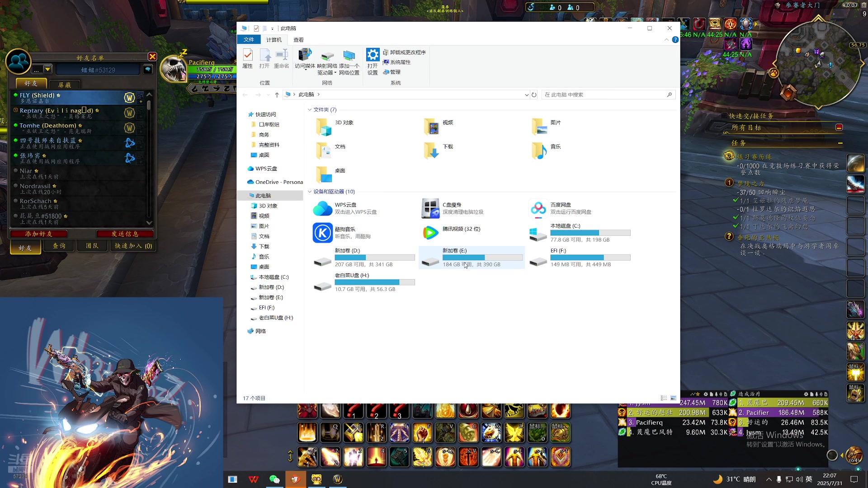Click 管理 in ribbon
The height and width of the screenshot is (488, 868).
392,72
